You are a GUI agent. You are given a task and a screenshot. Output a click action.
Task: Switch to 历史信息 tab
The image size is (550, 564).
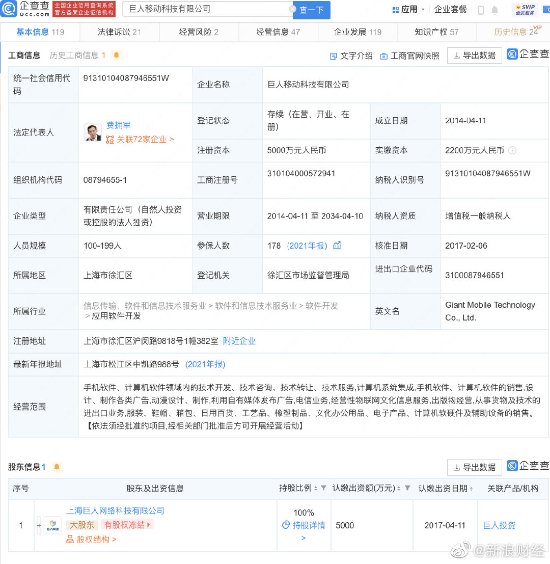pyautogui.click(x=517, y=31)
